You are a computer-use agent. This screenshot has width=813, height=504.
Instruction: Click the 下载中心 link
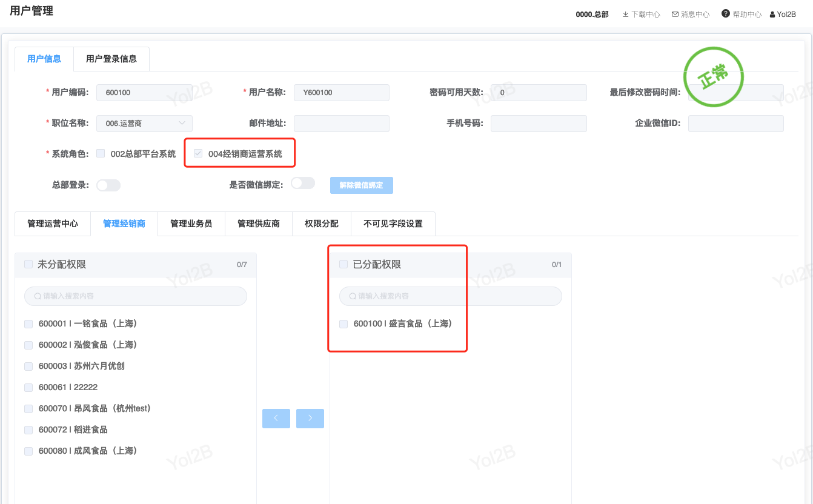pyautogui.click(x=646, y=14)
